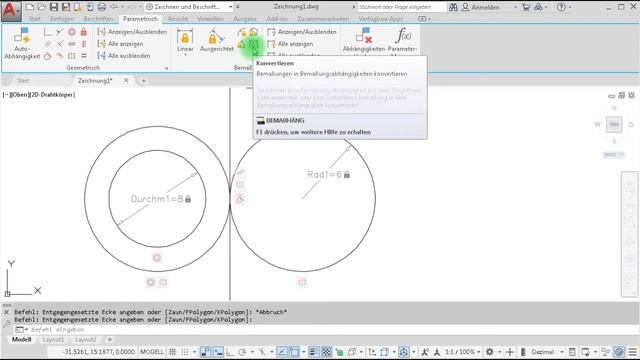Click geometric Anzeigen/Ausblenden button

point(132,32)
